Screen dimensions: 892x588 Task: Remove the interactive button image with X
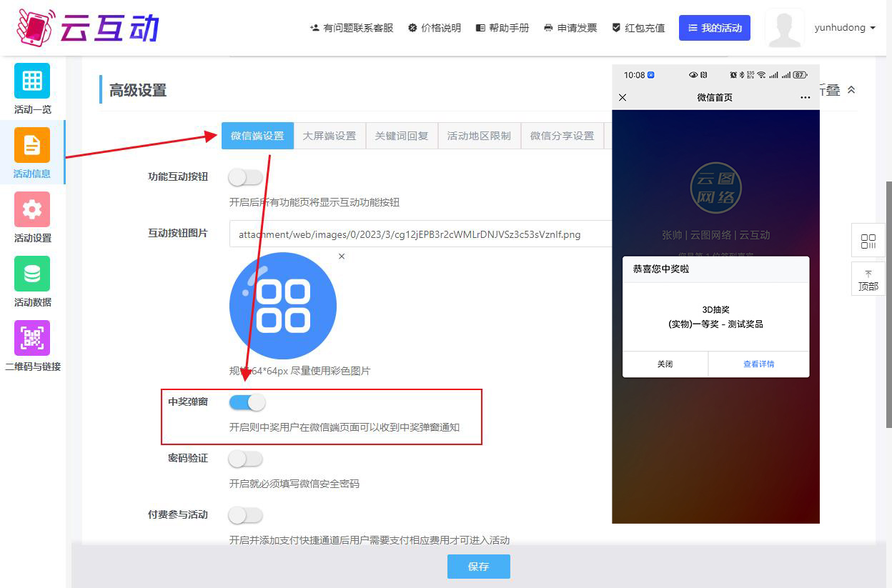(342, 256)
